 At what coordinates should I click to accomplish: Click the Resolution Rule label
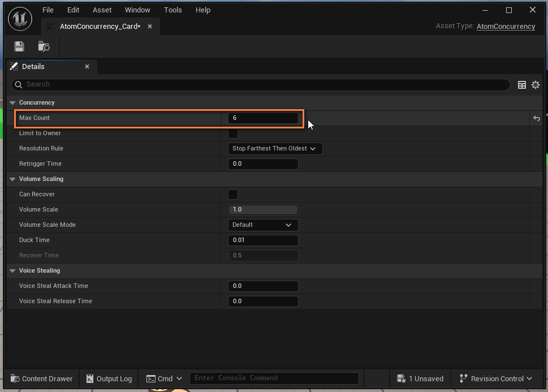click(x=41, y=148)
